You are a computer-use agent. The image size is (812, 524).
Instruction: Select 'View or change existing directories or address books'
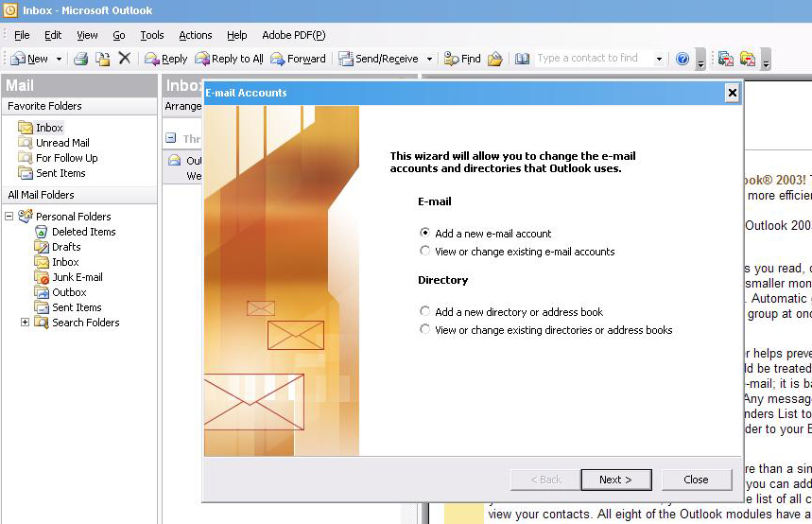coord(545,330)
